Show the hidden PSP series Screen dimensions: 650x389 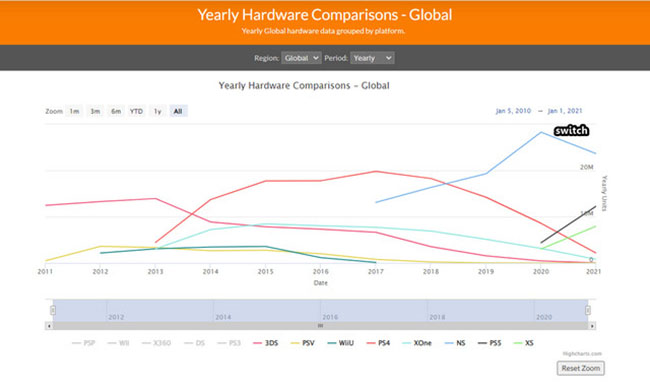(x=83, y=343)
